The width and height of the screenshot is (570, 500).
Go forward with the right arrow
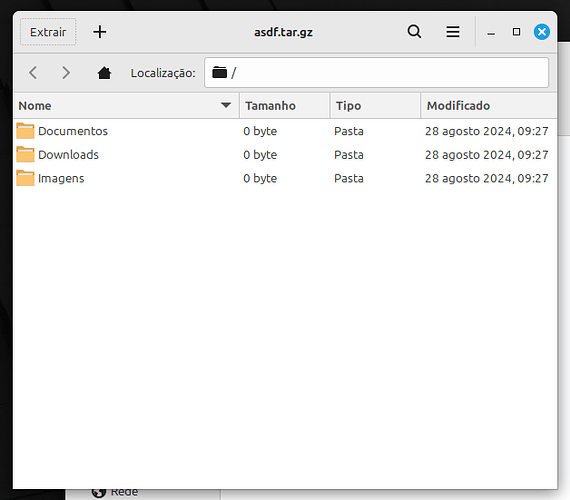pyautogui.click(x=66, y=73)
